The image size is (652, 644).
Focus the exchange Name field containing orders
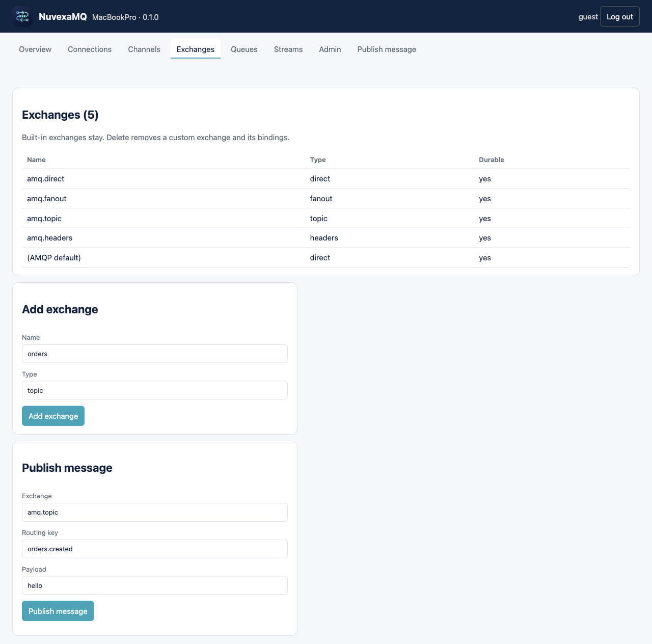tap(155, 354)
